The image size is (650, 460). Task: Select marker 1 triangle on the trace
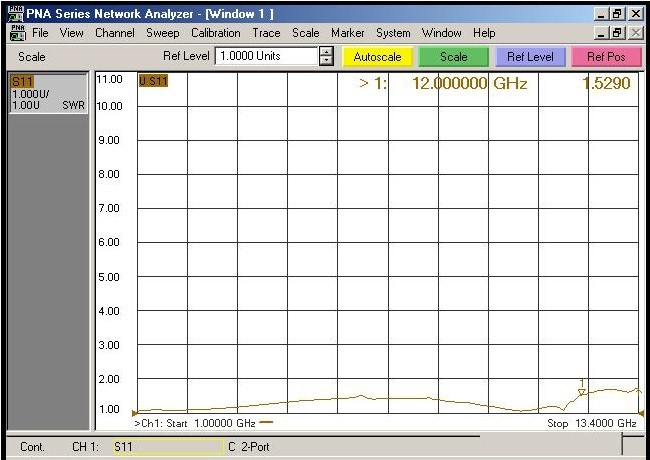582,392
